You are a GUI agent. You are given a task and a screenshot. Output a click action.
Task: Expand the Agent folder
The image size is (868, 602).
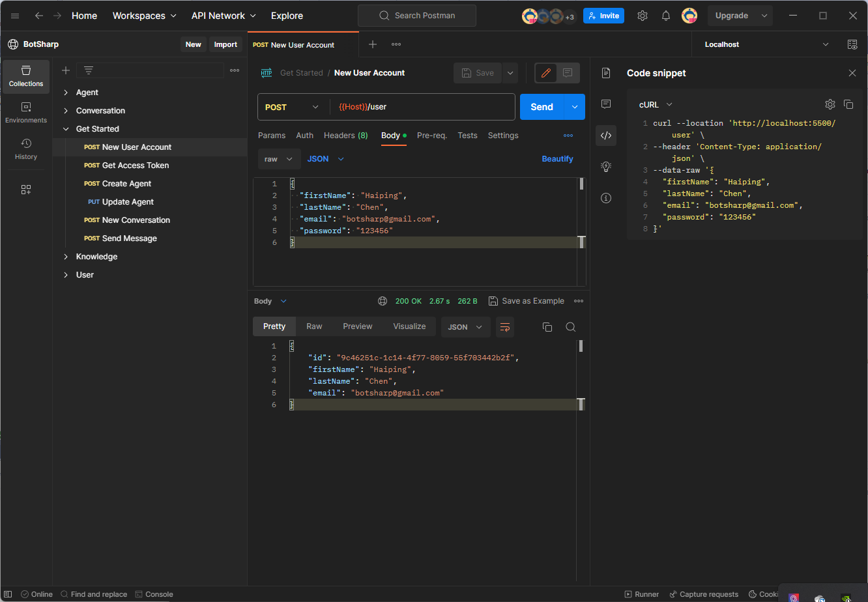point(66,93)
